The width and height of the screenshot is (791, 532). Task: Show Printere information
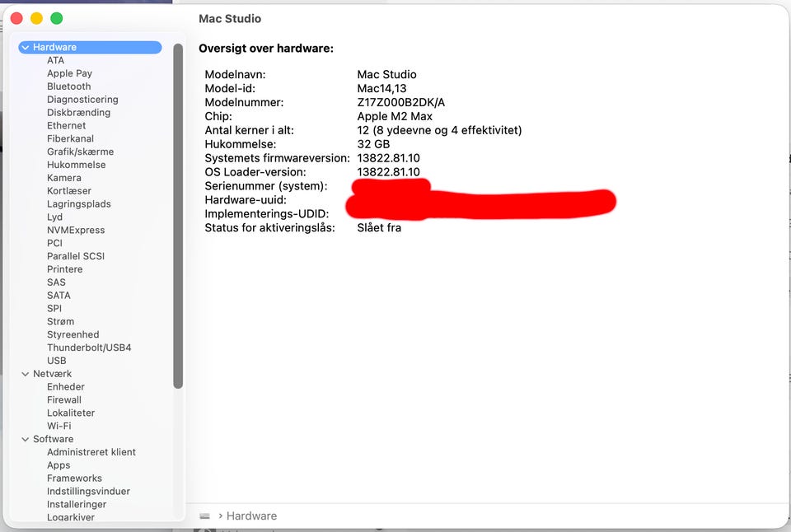[x=64, y=270]
